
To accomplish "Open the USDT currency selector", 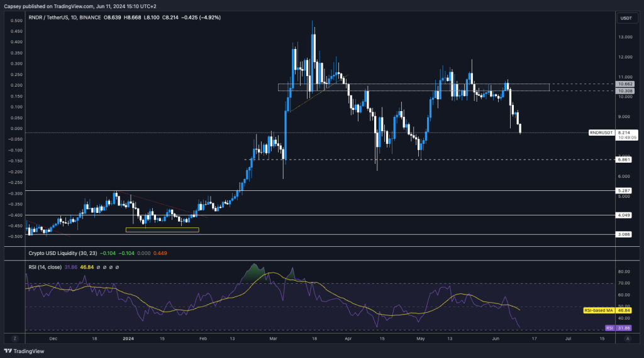I will tap(626, 18).
